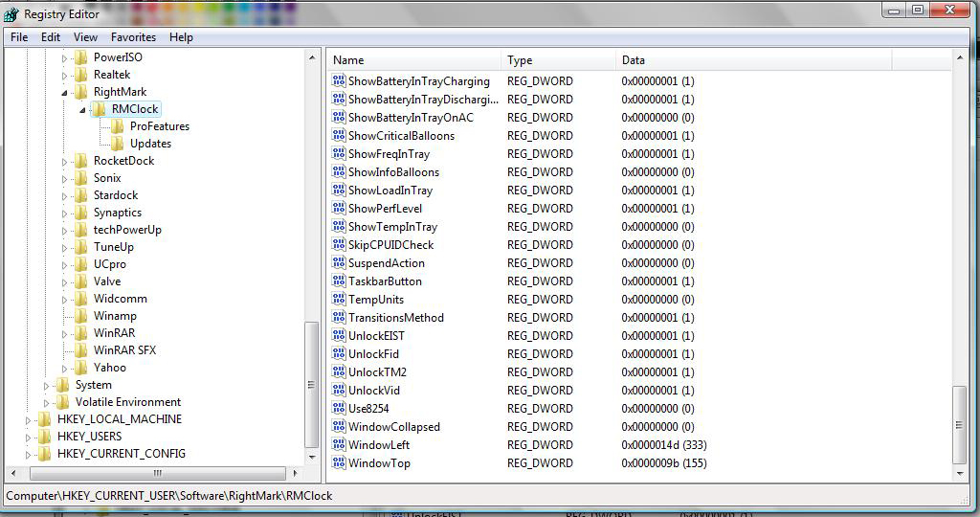
Task: Select the HKEY_CURRENT_CONFIG hive
Action: point(122,453)
